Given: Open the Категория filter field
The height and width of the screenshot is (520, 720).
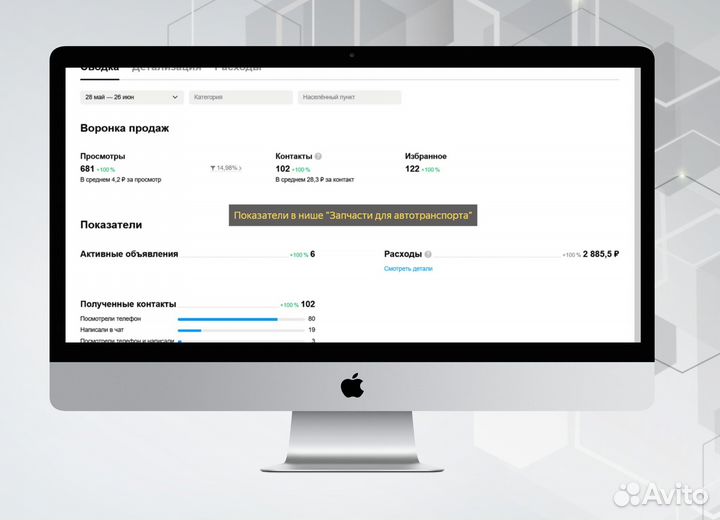Looking at the screenshot, I should pyautogui.click(x=240, y=98).
